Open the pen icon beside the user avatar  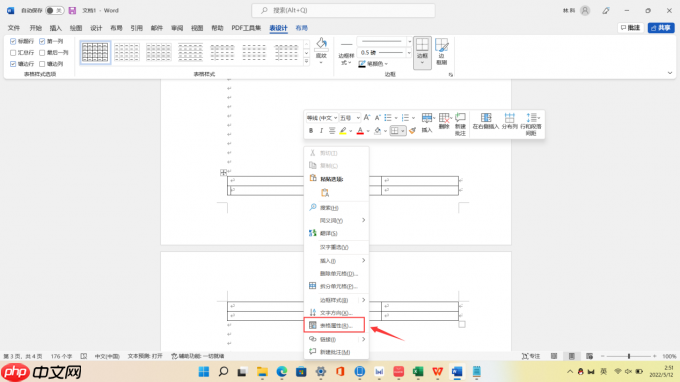point(606,10)
